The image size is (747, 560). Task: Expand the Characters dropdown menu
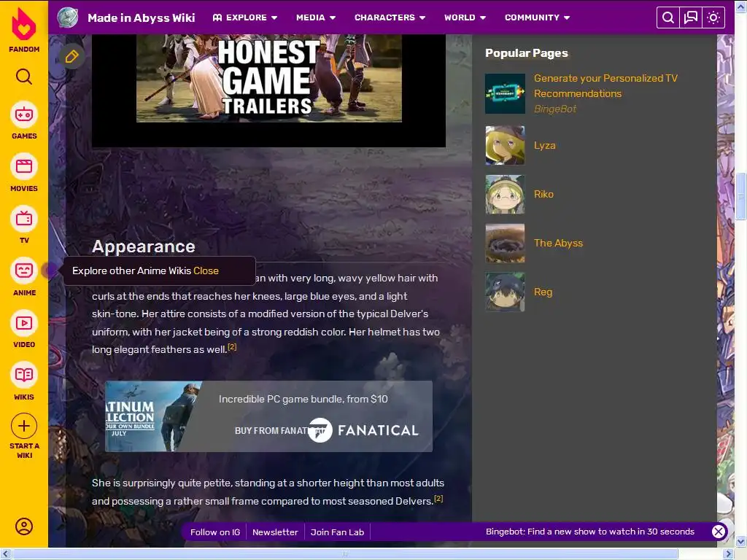pyautogui.click(x=390, y=17)
